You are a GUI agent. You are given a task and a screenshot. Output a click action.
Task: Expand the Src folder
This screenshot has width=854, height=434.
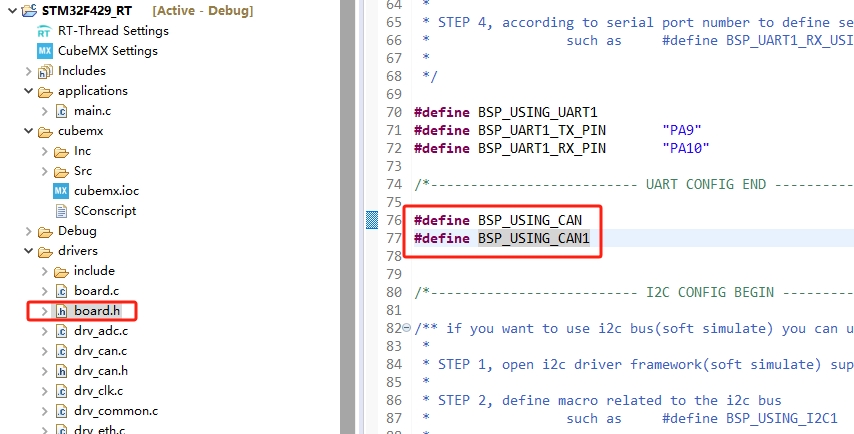click(45, 171)
